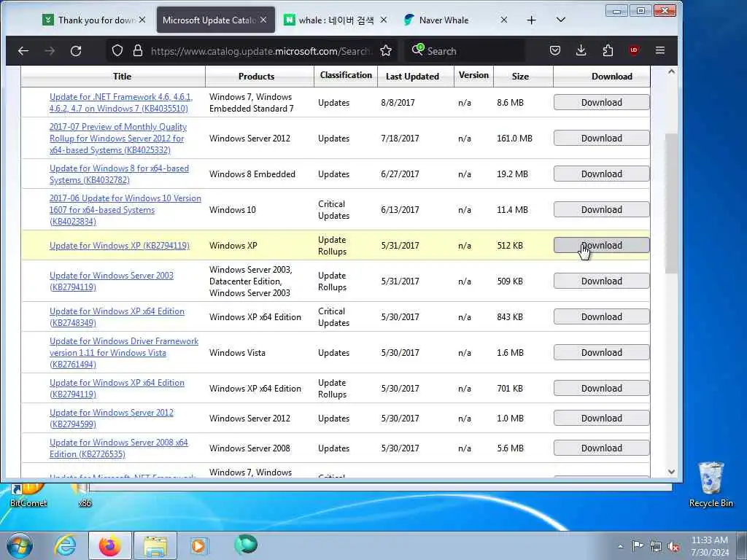Launch Internet Explorer from the taskbar
The height and width of the screenshot is (560, 747).
click(65, 545)
